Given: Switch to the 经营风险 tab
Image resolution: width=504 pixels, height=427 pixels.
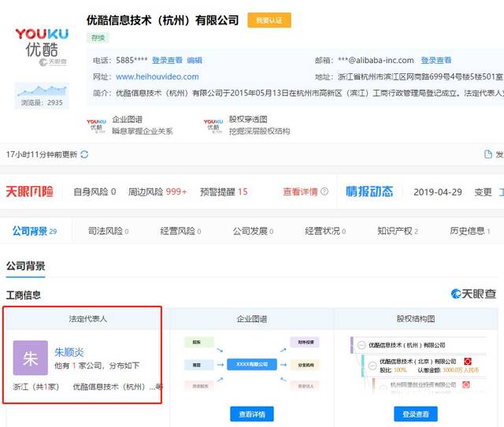Looking at the screenshot, I should [180, 231].
